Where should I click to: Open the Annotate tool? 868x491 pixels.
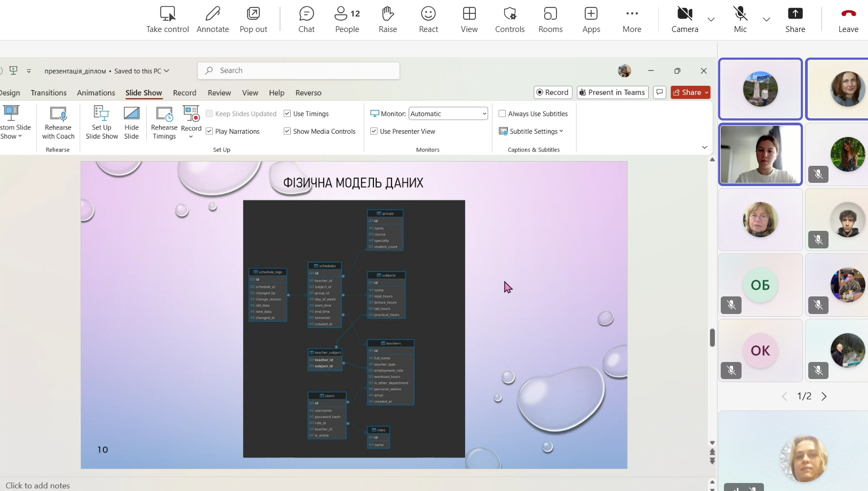click(212, 20)
